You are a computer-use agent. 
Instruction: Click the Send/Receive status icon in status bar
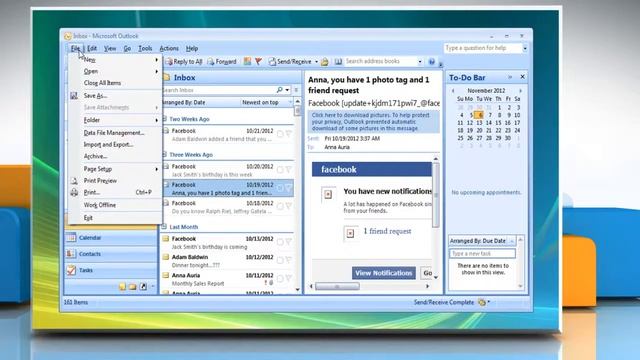(482, 302)
